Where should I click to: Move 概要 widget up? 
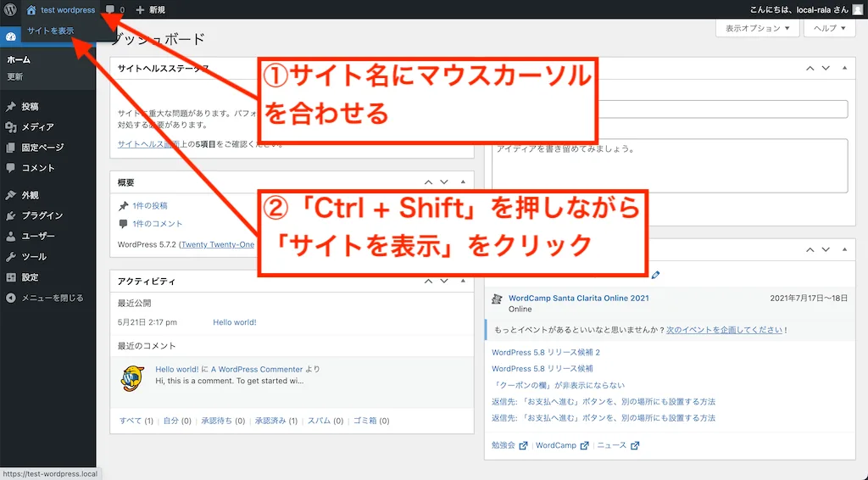tap(428, 182)
